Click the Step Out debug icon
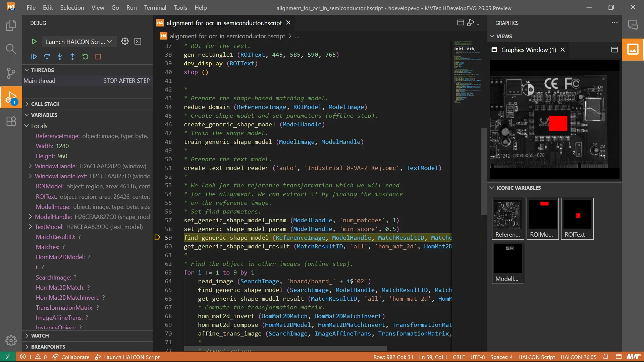 coord(72,57)
